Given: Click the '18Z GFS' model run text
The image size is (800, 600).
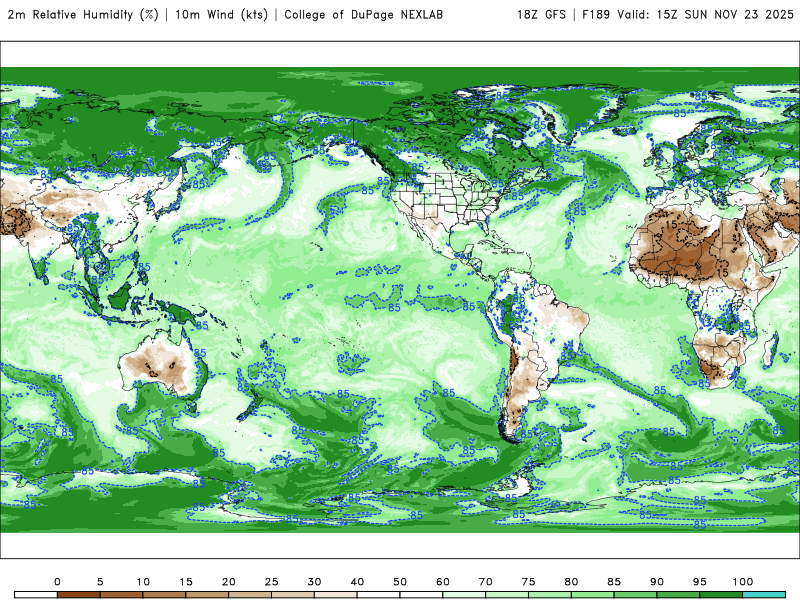Looking at the screenshot, I should coord(541,15).
